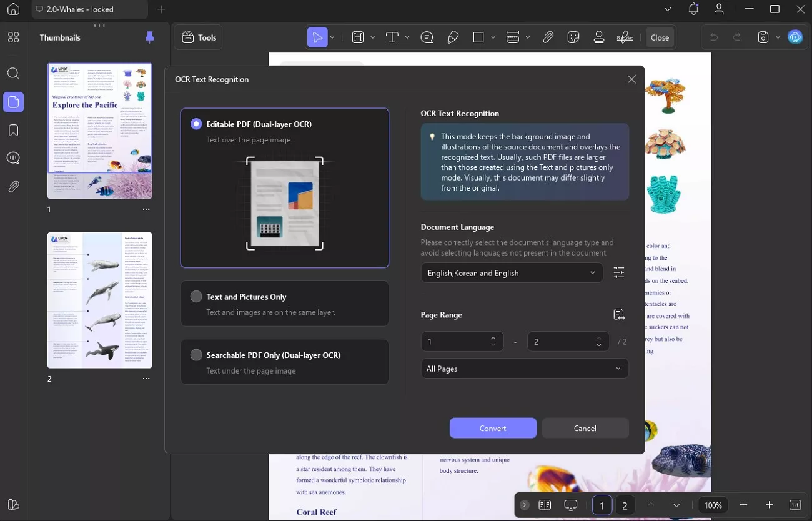
Task: Open the Search panel in left sidebar
Action: (x=13, y=74)
